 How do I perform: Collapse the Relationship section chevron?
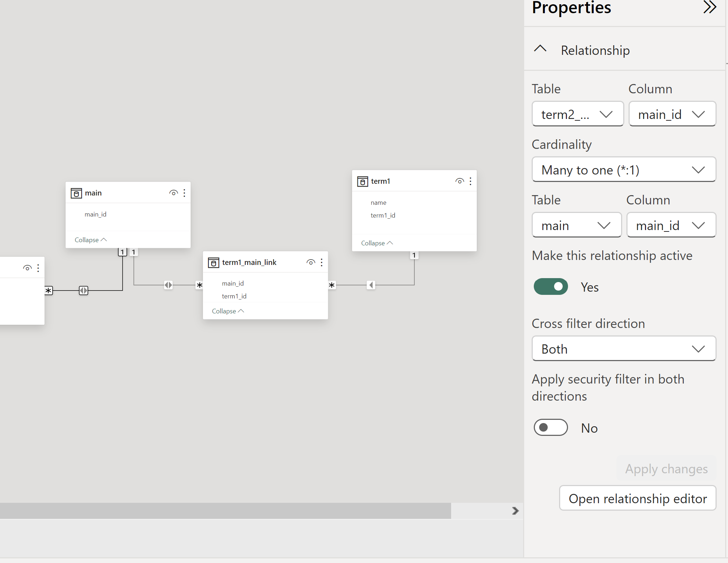[x=540, y=49]
